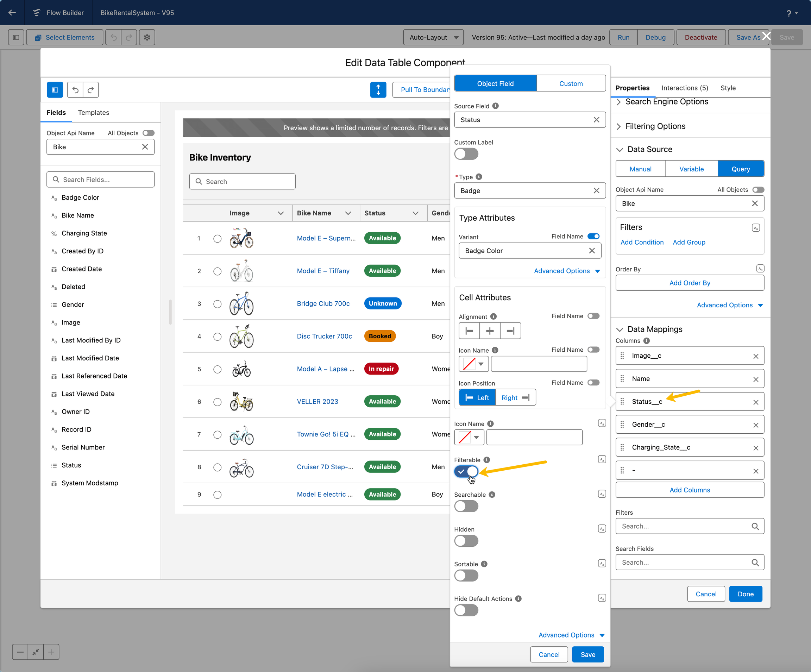
Task: Open the Status column header dropdown
Action: click(x=416, y=213)
